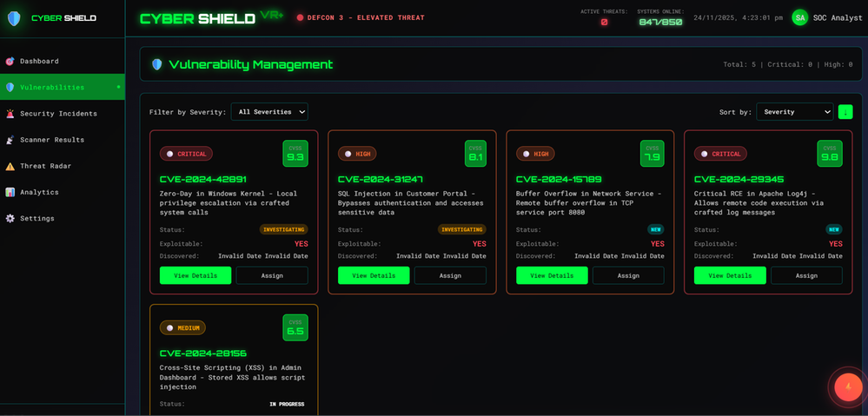Open the SOC Analyst user menu
Screen dimensions: 868x416
coord(827,17)
